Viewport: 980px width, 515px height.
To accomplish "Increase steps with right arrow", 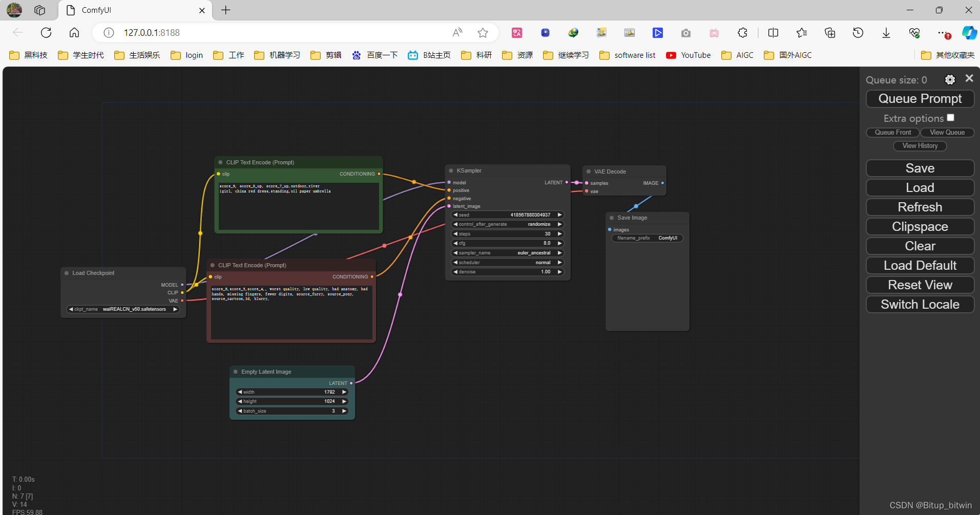I will coord(559,234).
